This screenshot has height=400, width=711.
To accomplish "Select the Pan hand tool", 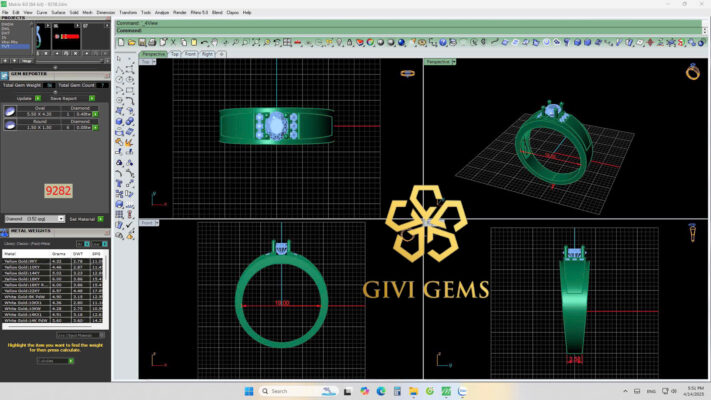I will (x=214, y=42).
